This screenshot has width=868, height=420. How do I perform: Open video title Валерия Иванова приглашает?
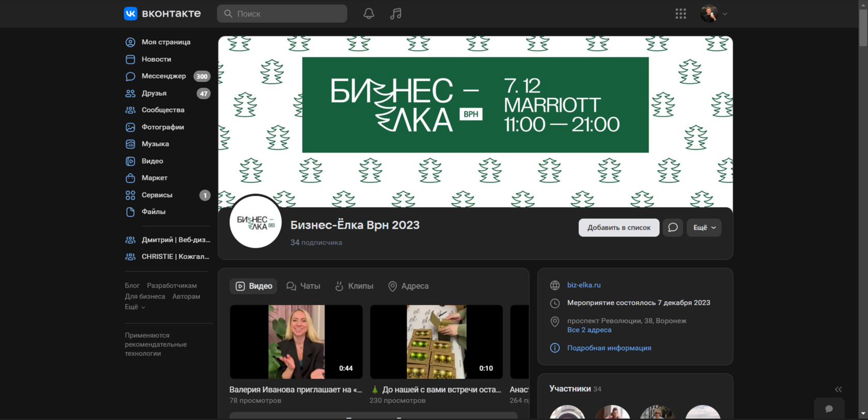pos(296,389)
